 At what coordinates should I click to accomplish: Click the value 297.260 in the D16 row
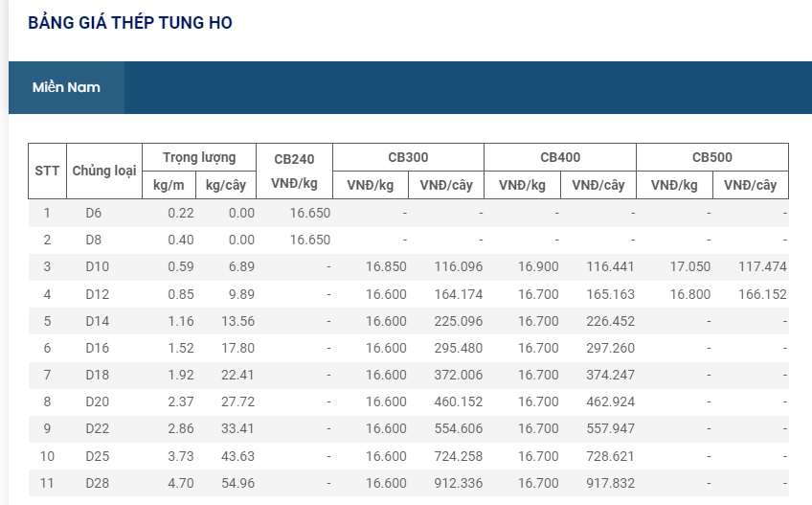(611, 348)
